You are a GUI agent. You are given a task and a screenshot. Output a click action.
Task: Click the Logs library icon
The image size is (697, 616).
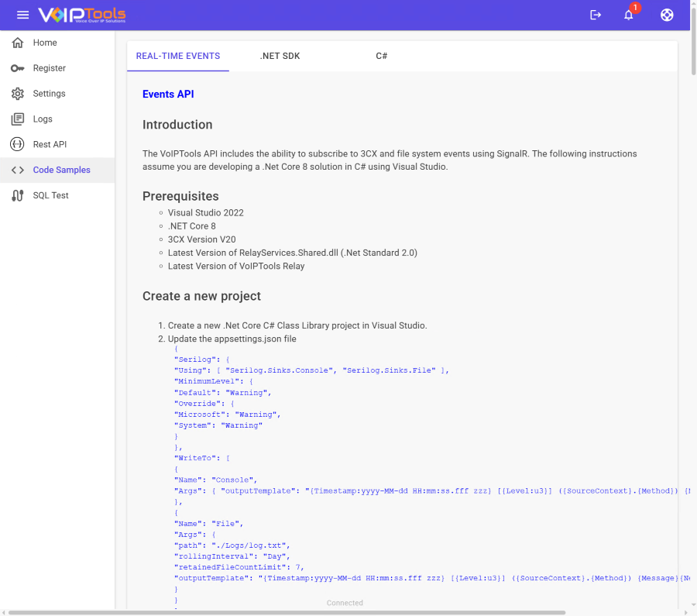(18, 119)
